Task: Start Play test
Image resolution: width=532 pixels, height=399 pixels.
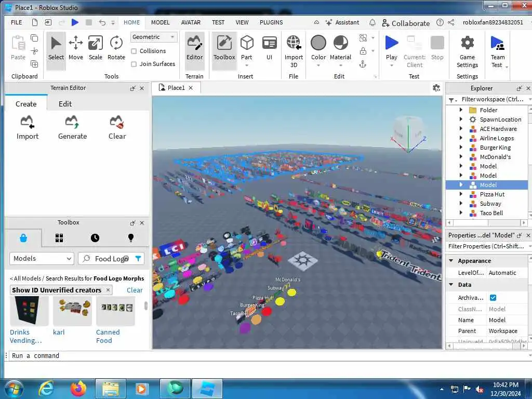Action: pos(392,48)
